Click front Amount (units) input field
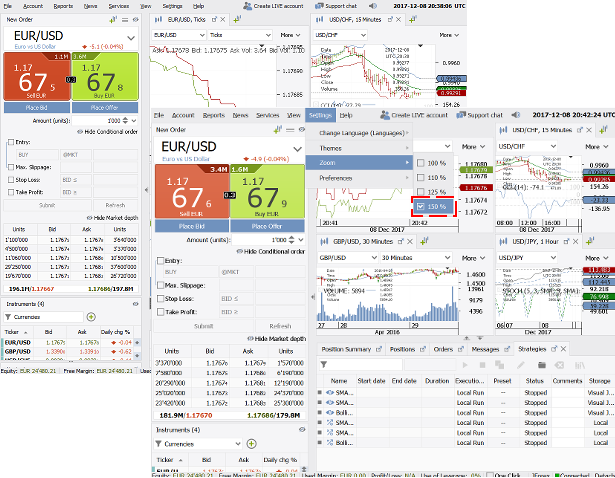Viewport: 615px width, 478px height. coord(260,240)
